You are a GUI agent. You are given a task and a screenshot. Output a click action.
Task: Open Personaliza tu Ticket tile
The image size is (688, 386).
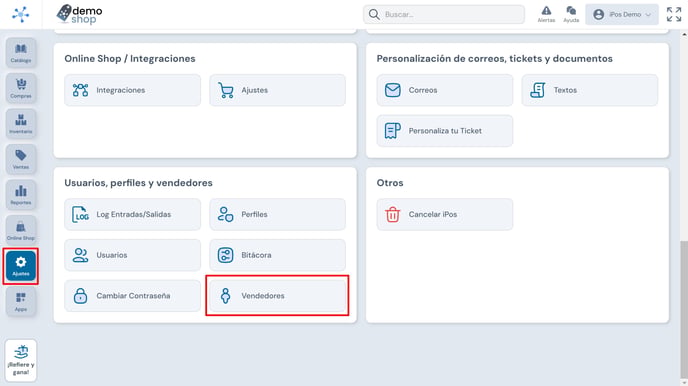click(444, 131)
